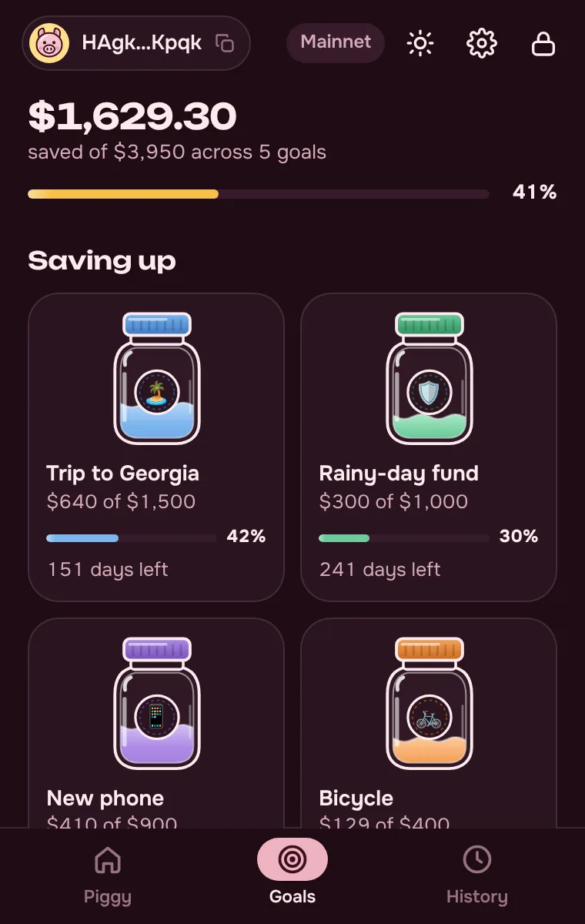Toggle light theme with sun icon
Viewport: 585px width, 924px height.
420,43
